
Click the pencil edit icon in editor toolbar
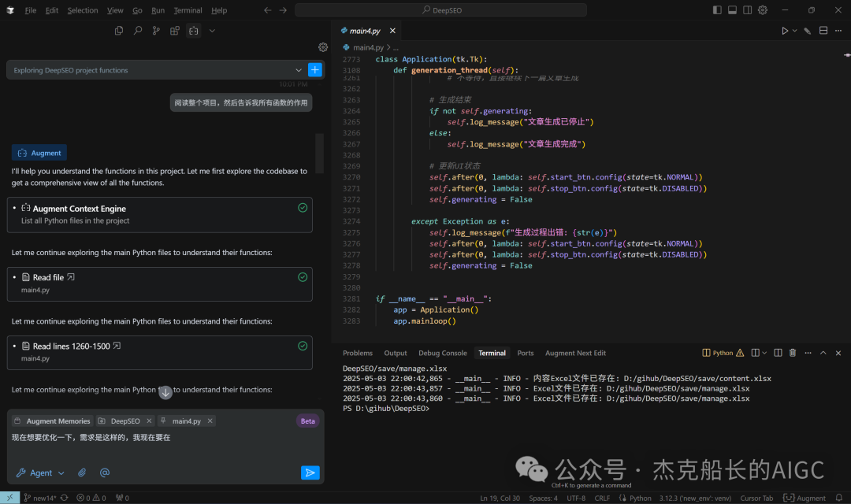click(x=808, y=31)
